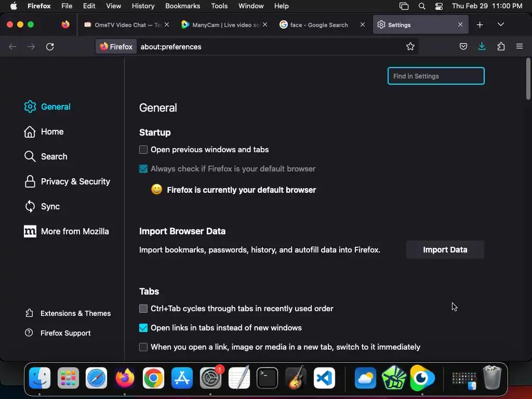Open the Extensions toolbar button
Viewport: 532px width, 399px height.
(x=501, y=46)
